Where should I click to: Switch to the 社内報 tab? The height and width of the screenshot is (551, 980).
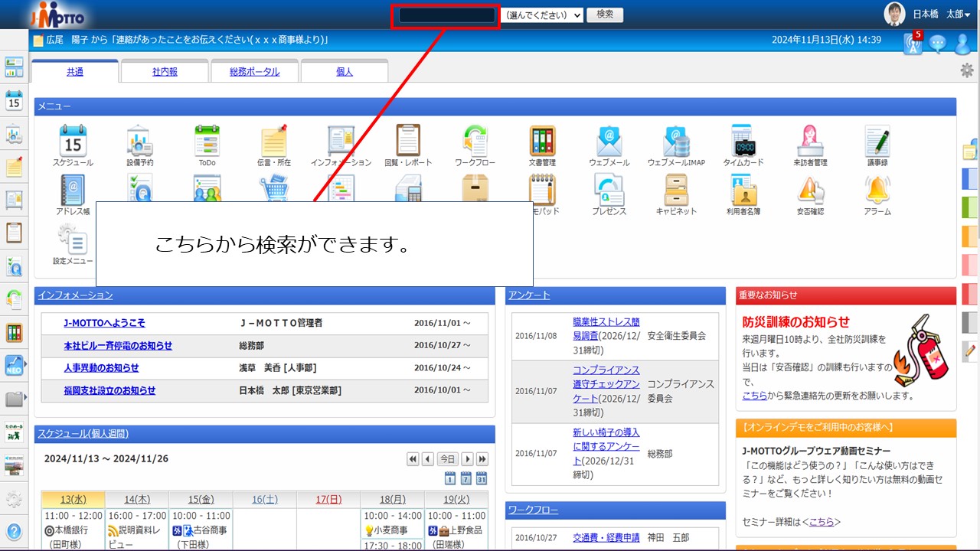tap(165, 72)
